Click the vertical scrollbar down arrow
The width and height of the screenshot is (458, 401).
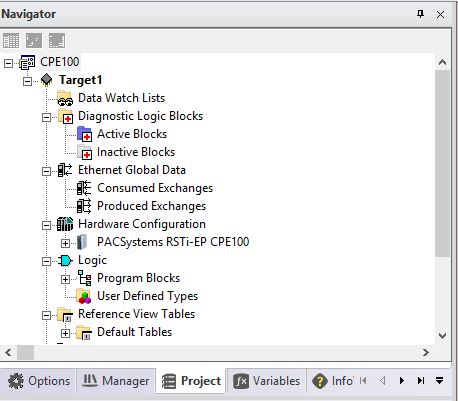443,336
